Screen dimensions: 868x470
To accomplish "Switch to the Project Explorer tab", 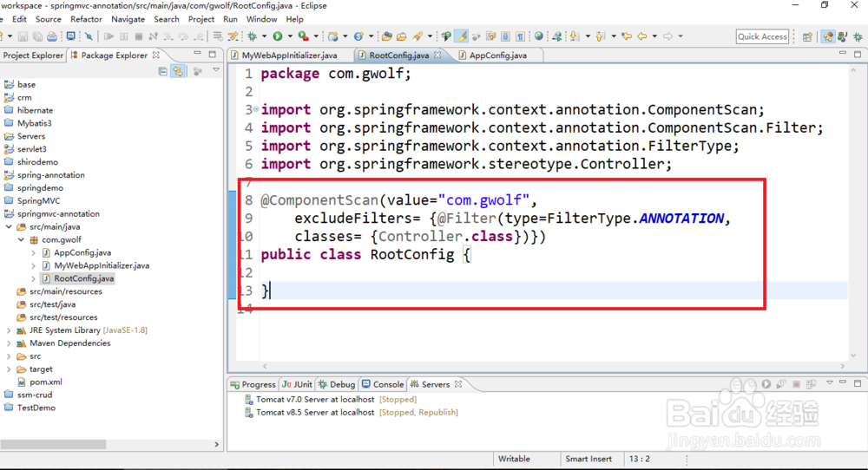I will coord(32,55).
